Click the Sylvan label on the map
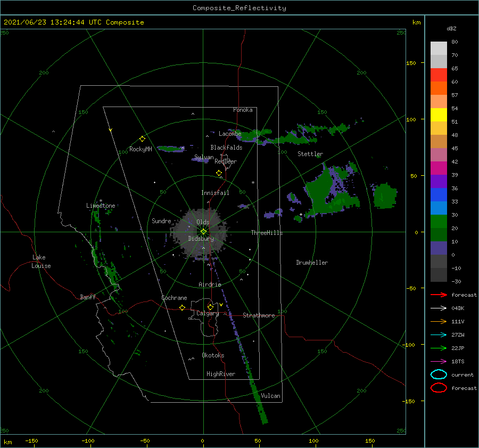The image size is (479, 448). [204, 157]
